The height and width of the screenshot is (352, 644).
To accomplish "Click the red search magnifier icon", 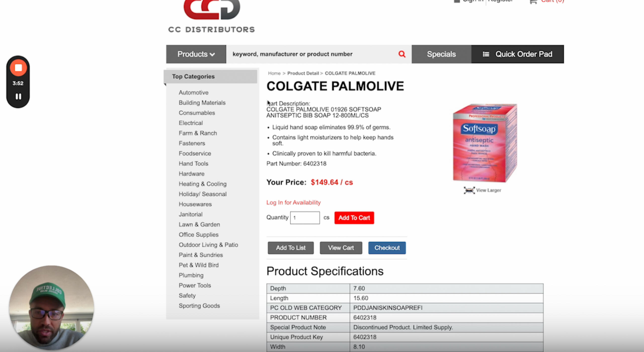I will click(x=402, y=54).
